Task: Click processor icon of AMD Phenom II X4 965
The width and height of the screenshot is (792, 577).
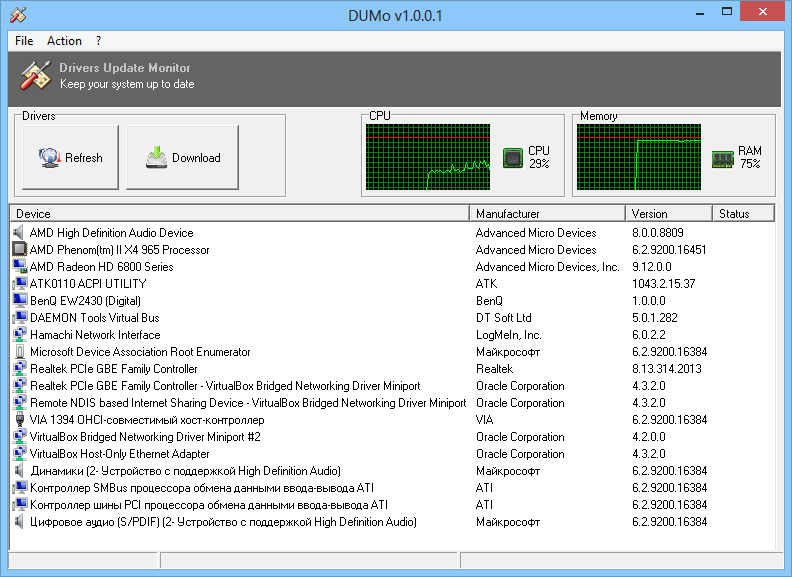Action: click(19, 250)
